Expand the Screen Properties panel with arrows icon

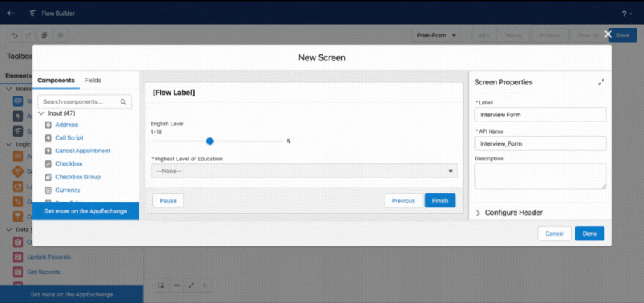click(601, 82)
